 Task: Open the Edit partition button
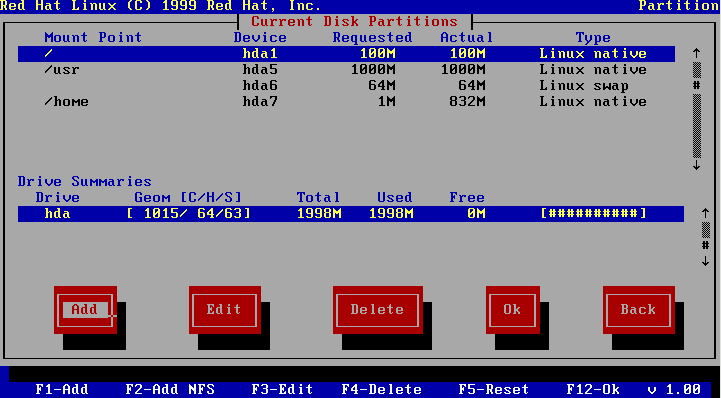pyautogui.click(x=225, y=310)
